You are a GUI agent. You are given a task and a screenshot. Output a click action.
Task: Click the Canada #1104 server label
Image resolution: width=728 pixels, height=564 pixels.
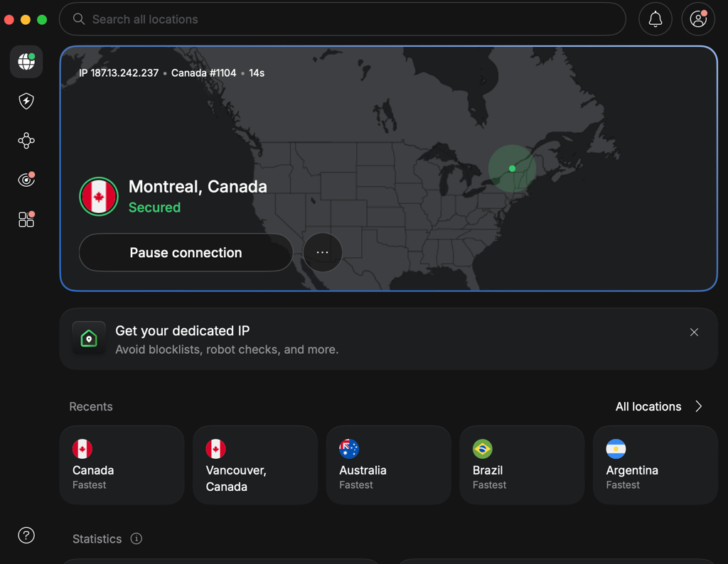(203, 73)
